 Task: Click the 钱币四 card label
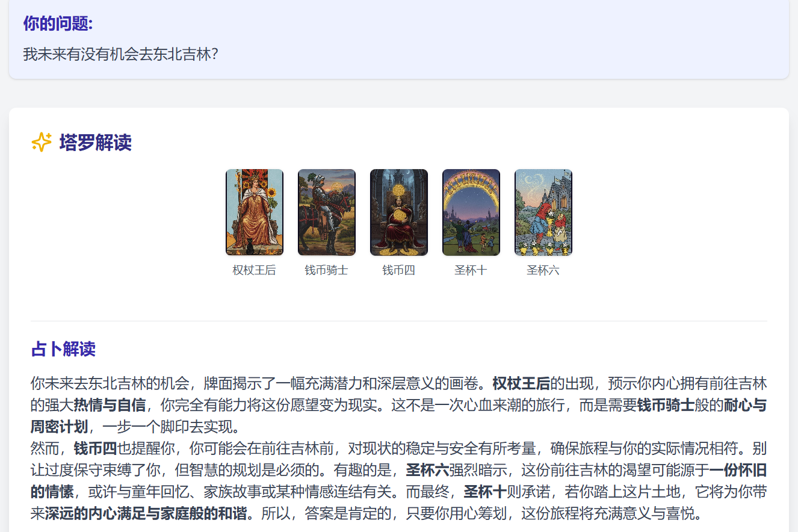click(x=399, y=270)
